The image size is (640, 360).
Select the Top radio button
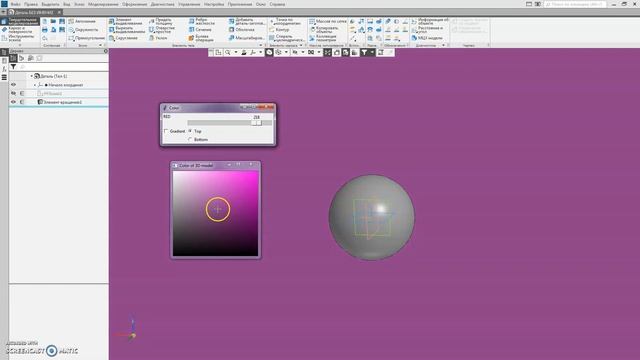(190, 131)
